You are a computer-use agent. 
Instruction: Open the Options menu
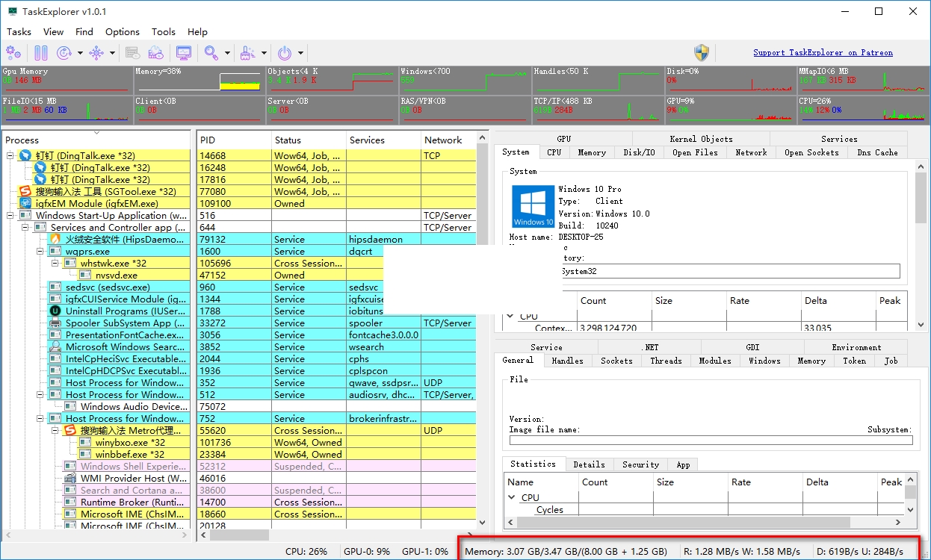click(122, 31)
